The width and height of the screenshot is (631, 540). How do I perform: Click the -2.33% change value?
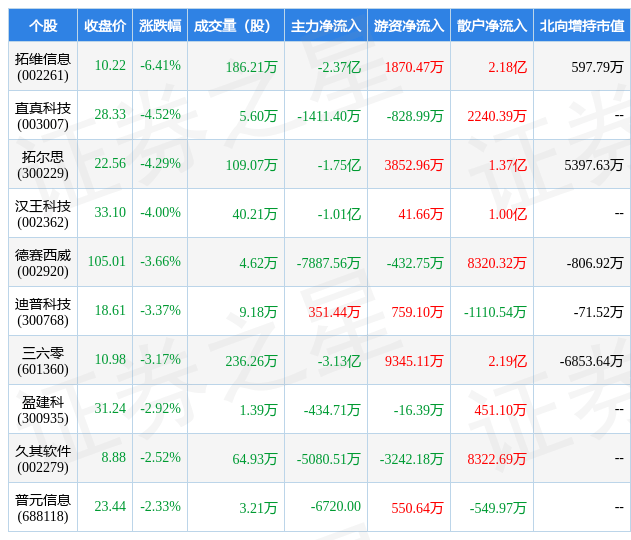(x=161, y=506)
